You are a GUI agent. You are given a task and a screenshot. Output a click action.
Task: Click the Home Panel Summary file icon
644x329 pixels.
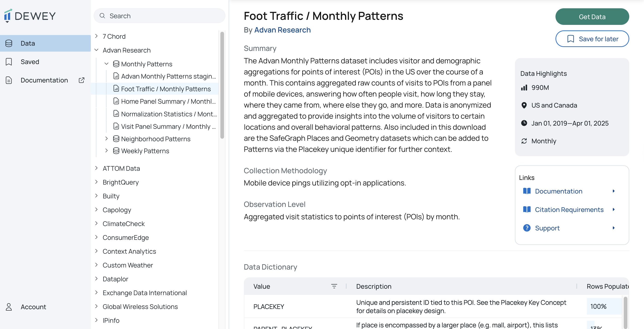[116, 101]
